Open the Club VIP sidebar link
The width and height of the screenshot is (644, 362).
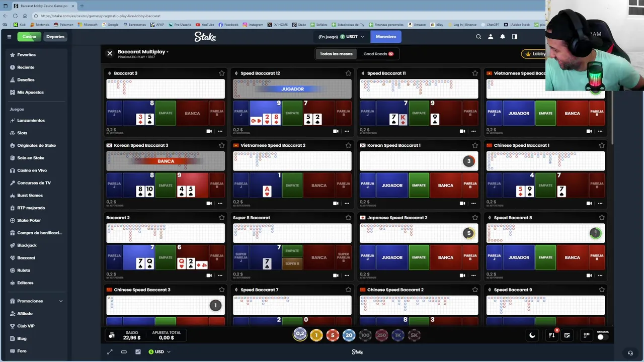coord(26,326)
